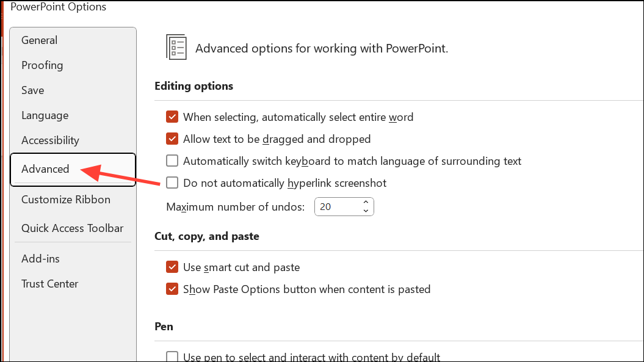Open the General options category
The height and width of the screenshot is (362, 644).
(x=39, y=40)
